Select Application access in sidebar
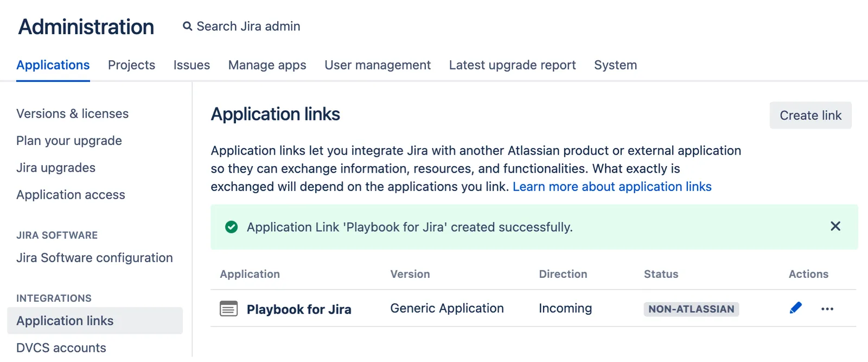This screenshot has width=868, height=362. pyautogui.click(x=71, y=195)
